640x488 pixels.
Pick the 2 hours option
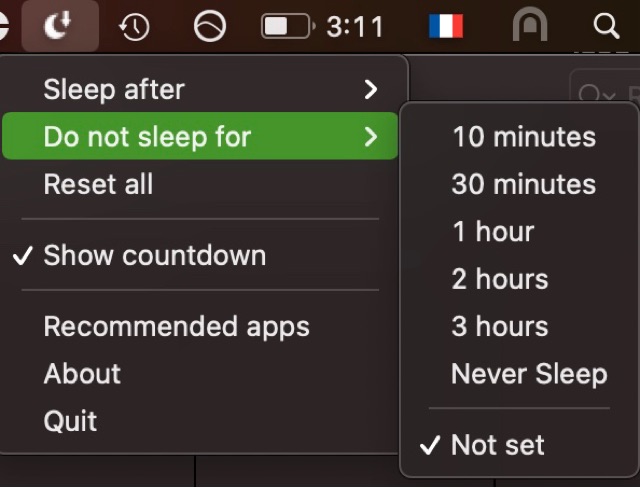click(x=500, y=279)
